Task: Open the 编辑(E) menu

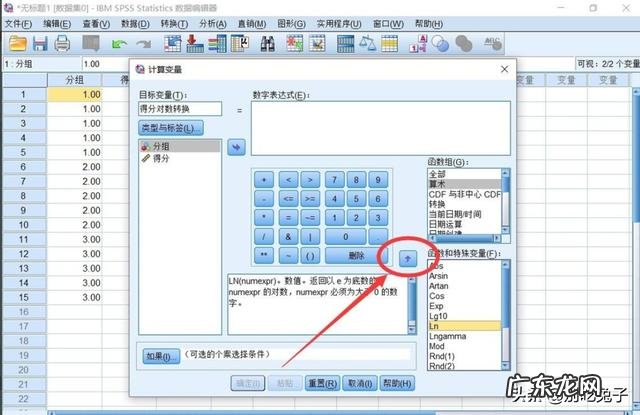Action: 57,24
